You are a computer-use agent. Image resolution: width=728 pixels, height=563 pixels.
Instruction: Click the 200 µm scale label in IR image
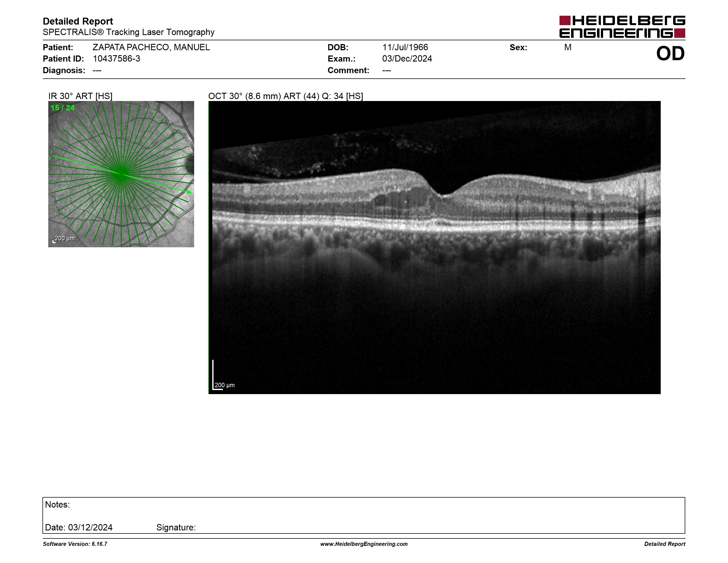(x=65, y=238)
